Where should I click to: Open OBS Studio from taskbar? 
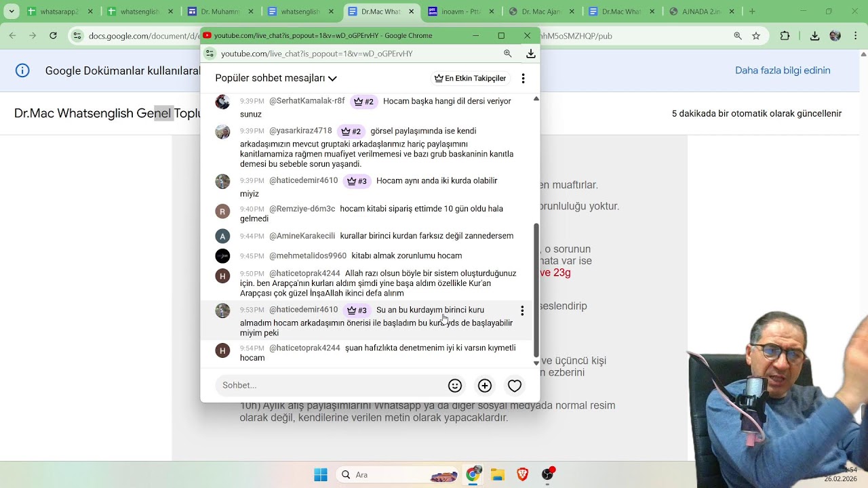click(x=548, y=474)
